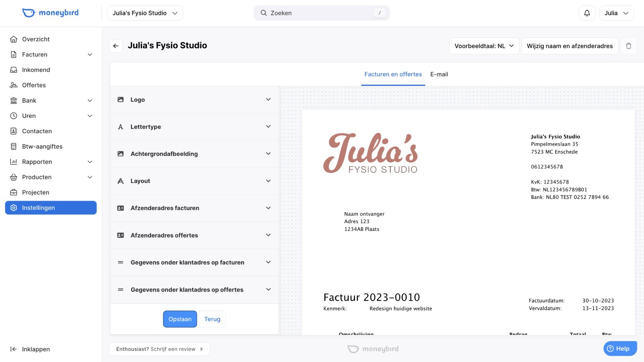Screen dimensions: 644x362
Task: Click the Help question mark icon
Action: click(610, 348)
